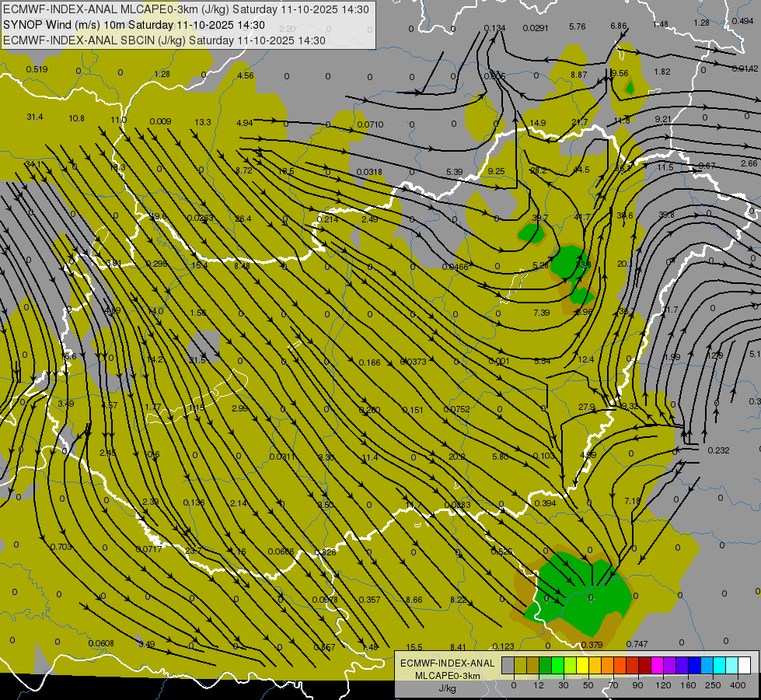Click the map value 0.166
This screenshot has width=761, height=700.
[x=370, y=362]
